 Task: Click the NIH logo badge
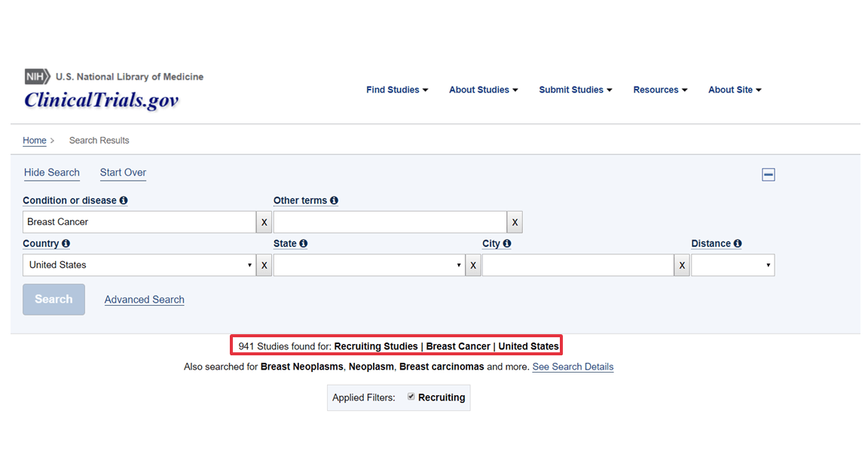click(37, 76)
